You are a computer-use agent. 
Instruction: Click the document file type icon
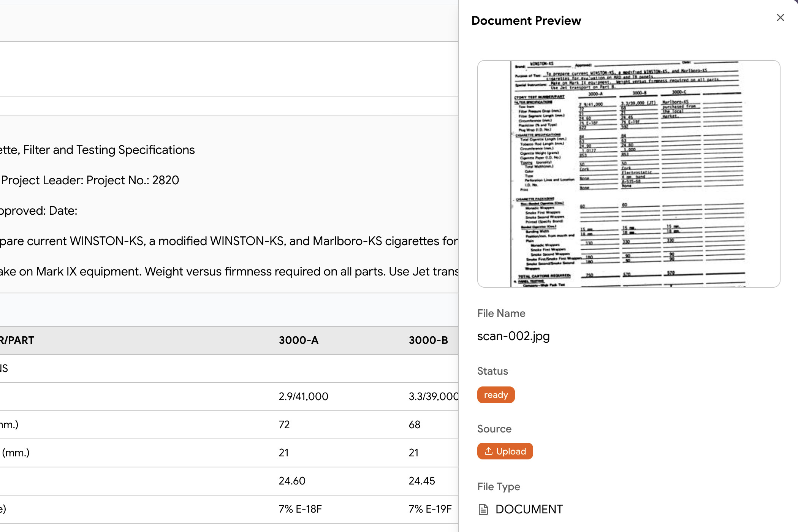(x=483, y=509)
